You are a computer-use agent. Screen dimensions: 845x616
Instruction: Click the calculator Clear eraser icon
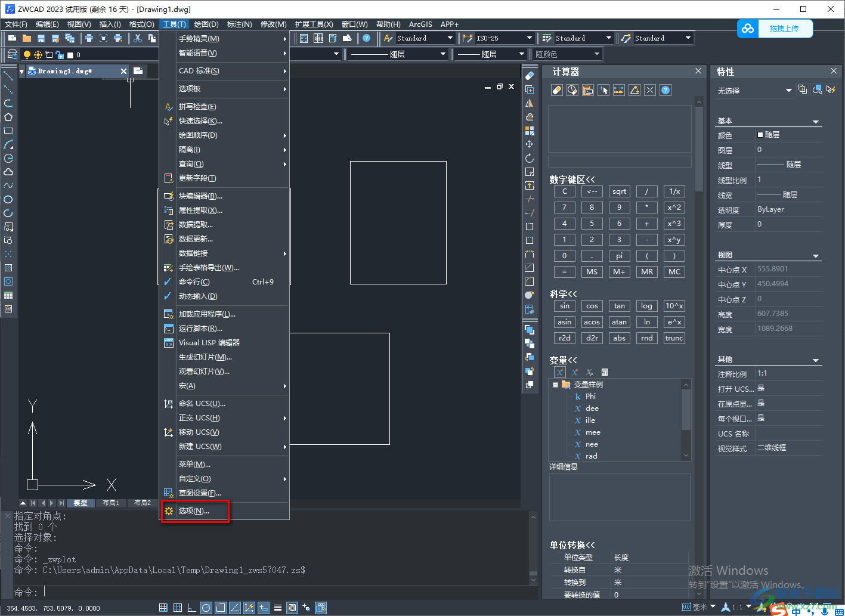(x=556, y=90)
